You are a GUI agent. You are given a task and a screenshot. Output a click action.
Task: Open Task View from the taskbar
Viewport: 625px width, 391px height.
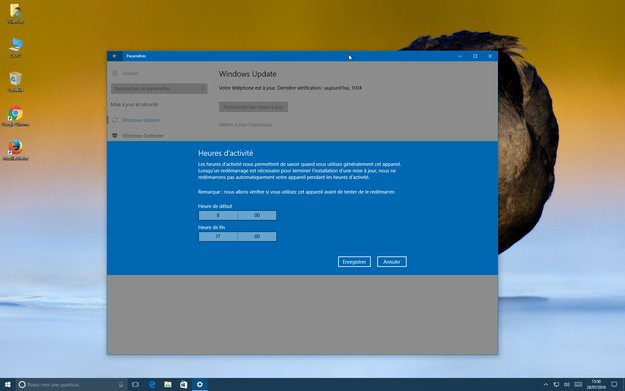(136, 385)
